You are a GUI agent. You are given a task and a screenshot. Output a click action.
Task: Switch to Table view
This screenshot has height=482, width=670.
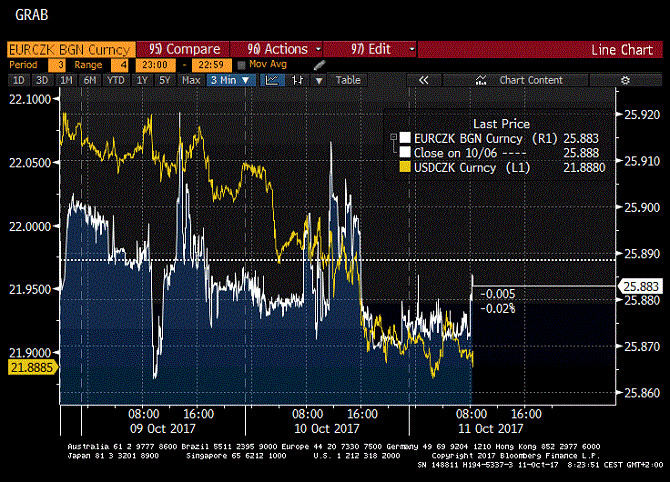(x=348, y=80)
